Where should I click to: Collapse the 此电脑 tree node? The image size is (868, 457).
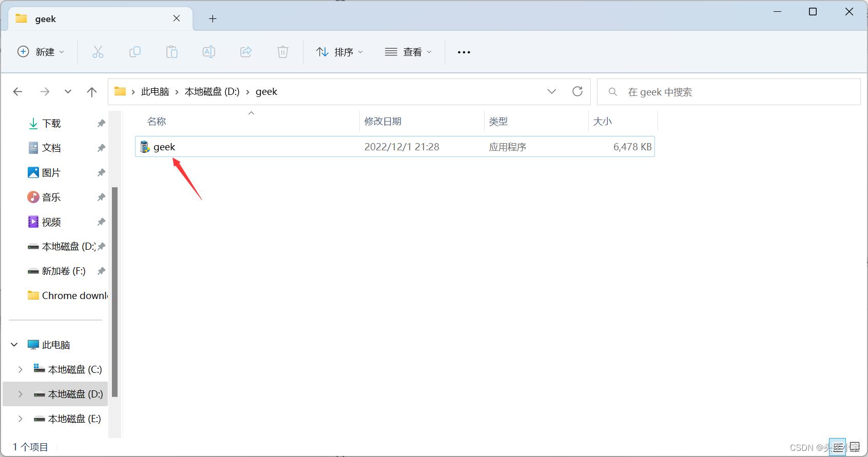point(14,345)
